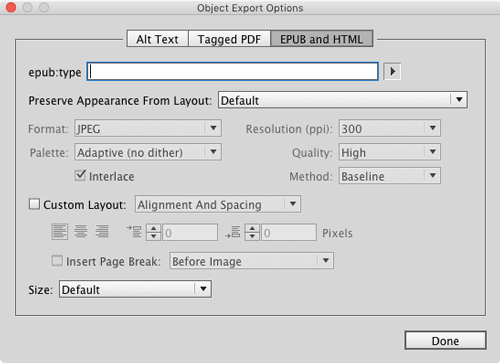The width and height of the screenshot is (500, 363).
Task: Open the Alignment And Spacing dropdown
Action: tap(218, 204)
